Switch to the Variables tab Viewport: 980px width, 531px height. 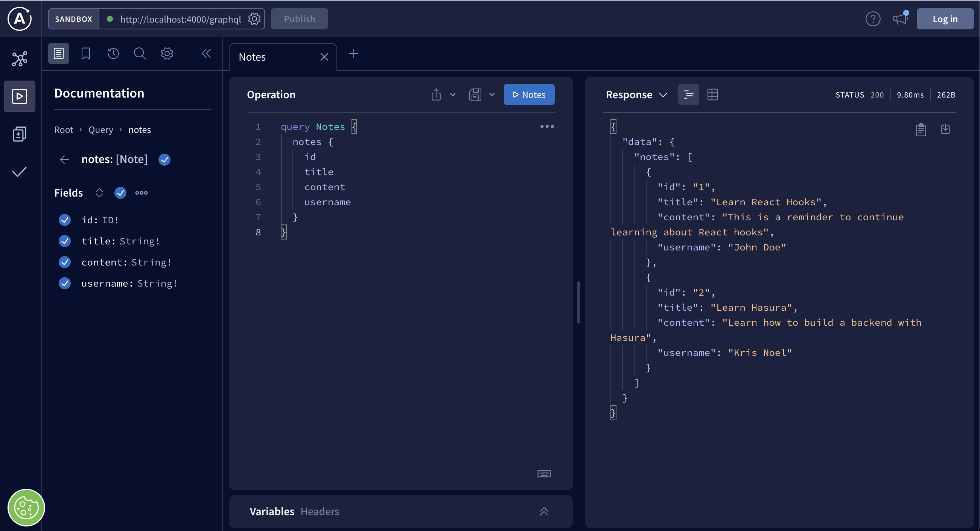coord(272,511)
